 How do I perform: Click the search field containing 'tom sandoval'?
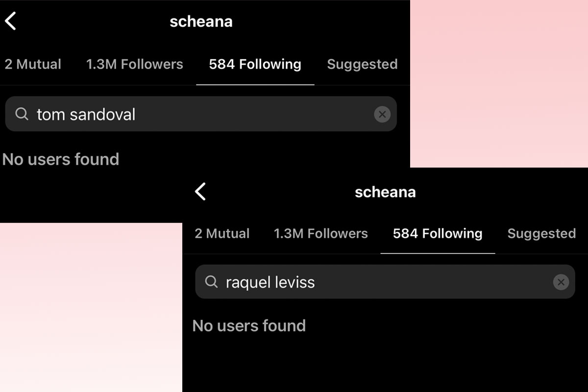tap(201, 114)
